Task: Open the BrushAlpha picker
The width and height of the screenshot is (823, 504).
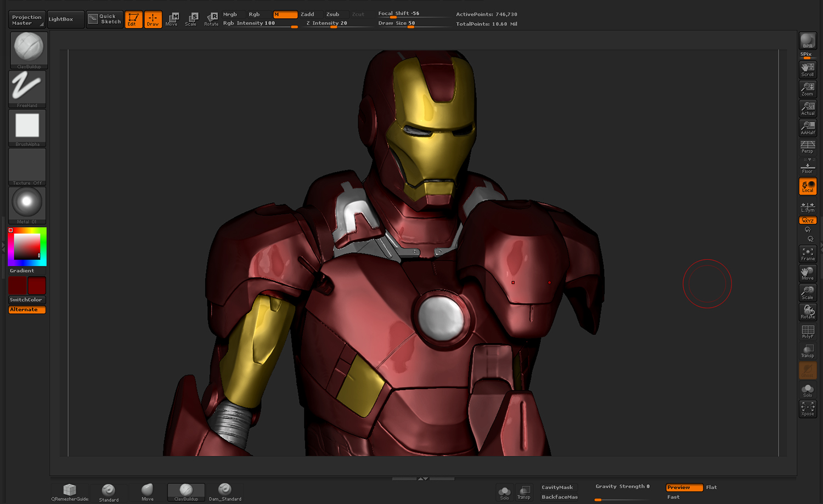Action: click(27, 128)
